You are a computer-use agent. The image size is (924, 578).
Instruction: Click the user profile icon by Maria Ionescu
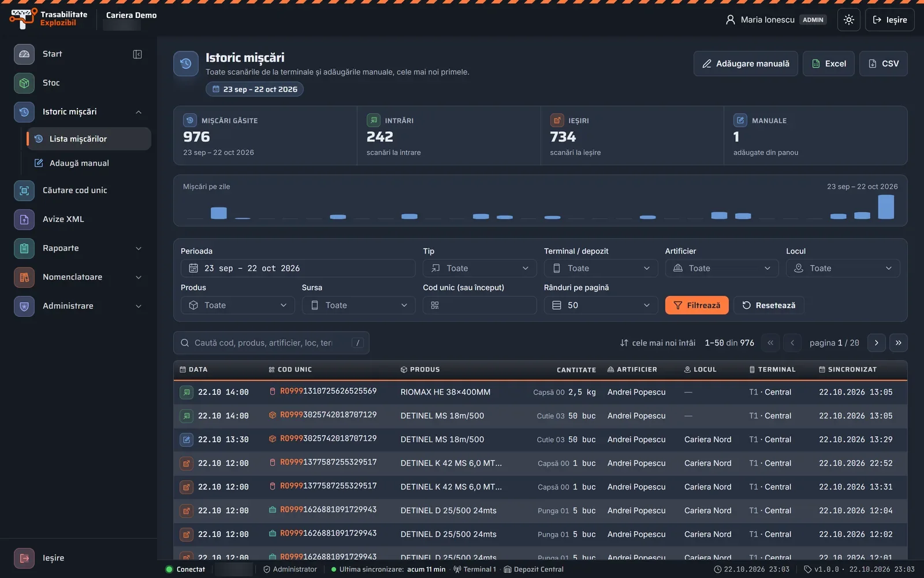pos(731,20)
